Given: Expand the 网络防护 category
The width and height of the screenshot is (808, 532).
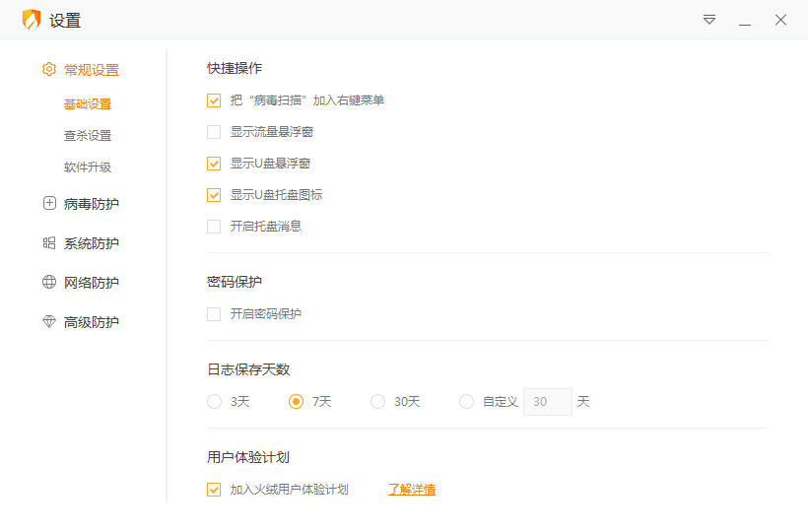Looking at the screenshot, I should [92, 283].
